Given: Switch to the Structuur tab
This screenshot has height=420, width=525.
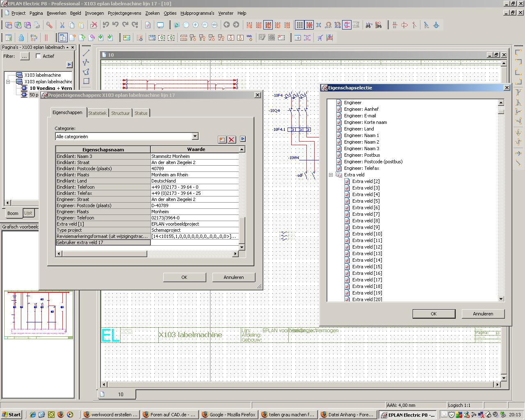Looking at the screenshot, I should [120, 113].
